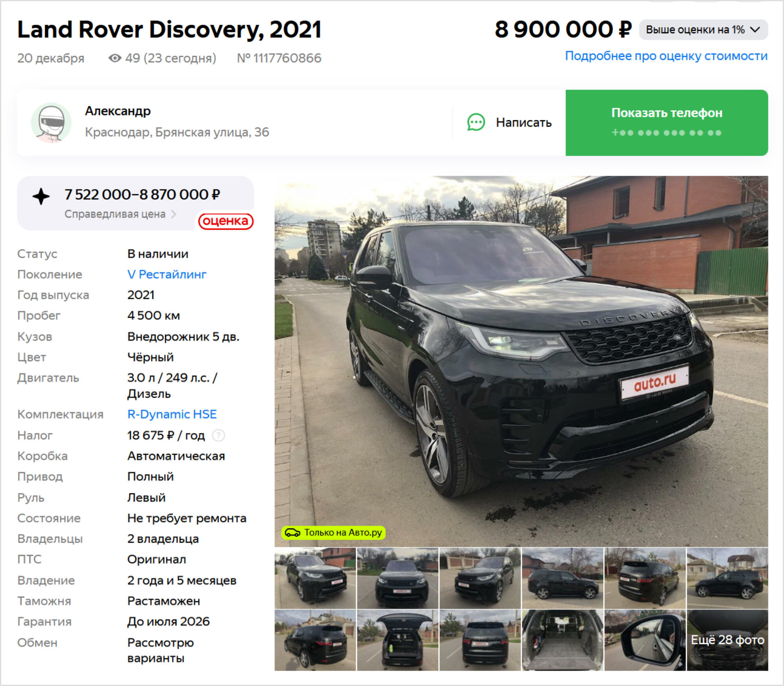Click the seller's helmet avatar
Viewport: 784px width, 686px height.
pyautogui.click(x=51, y=123)
